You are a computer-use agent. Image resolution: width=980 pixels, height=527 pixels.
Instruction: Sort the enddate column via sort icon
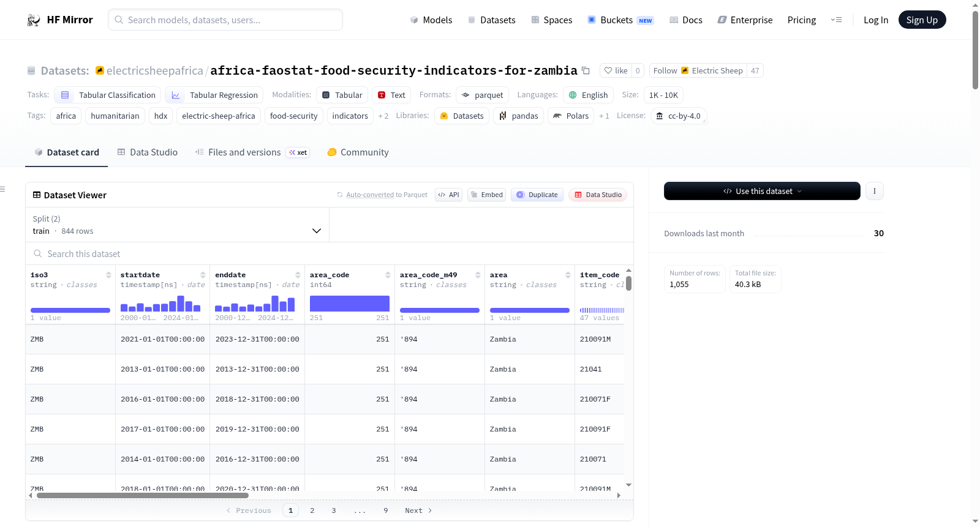coord(298,275)
